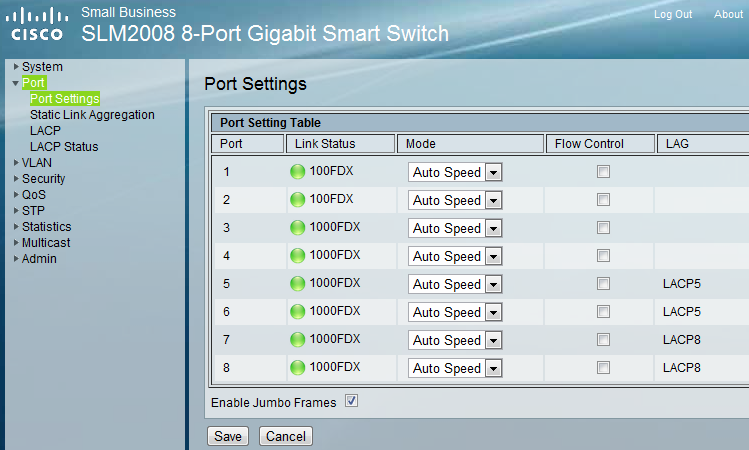Click 1000FDX status text for port 3
749x450 pixels.
click(x=335, y=227)
